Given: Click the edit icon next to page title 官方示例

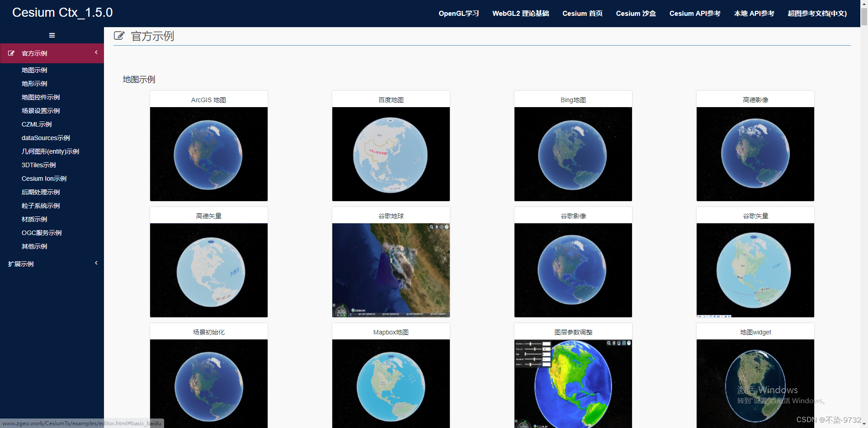Looking at the screenshot, I should 119,36.
